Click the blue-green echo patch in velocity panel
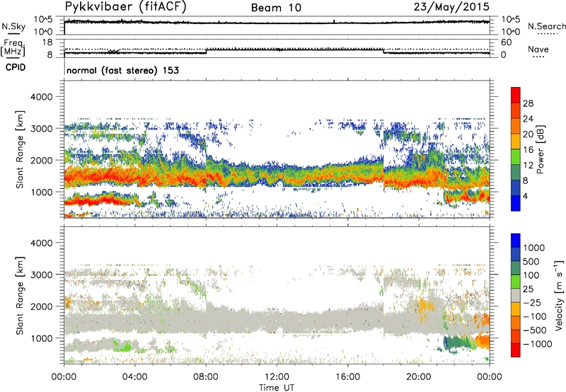 [x=457, y=342]
